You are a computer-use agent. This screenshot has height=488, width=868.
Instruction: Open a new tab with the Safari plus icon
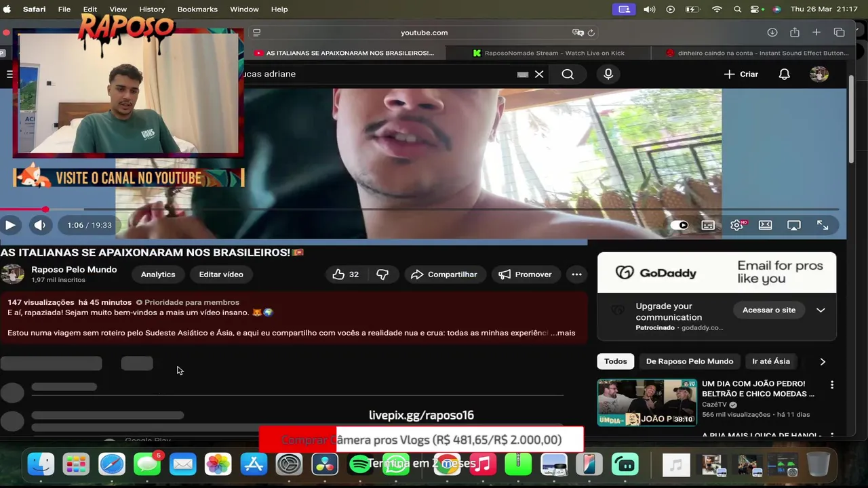(816, 33)
